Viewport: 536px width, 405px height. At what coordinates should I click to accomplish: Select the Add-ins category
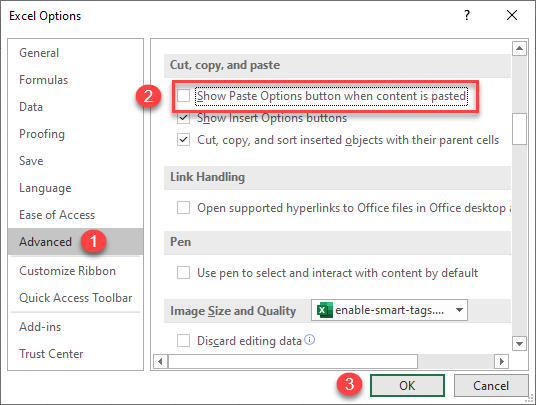coord(75,327)
